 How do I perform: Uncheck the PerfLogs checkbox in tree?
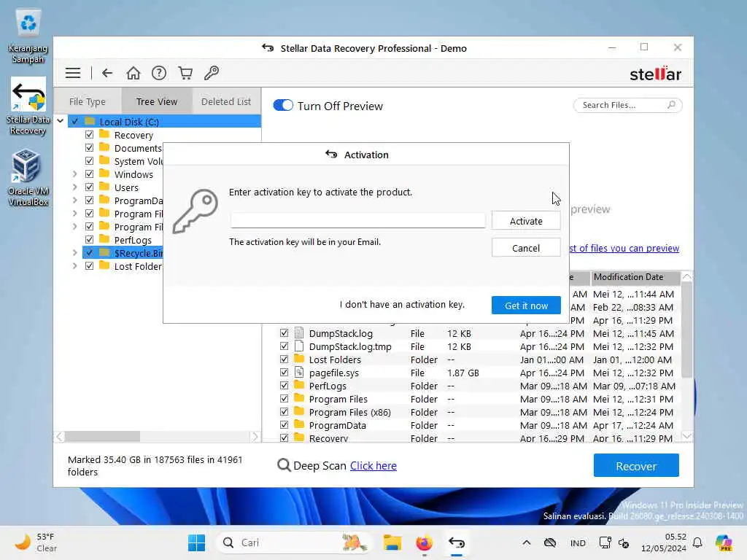point(89,239)
